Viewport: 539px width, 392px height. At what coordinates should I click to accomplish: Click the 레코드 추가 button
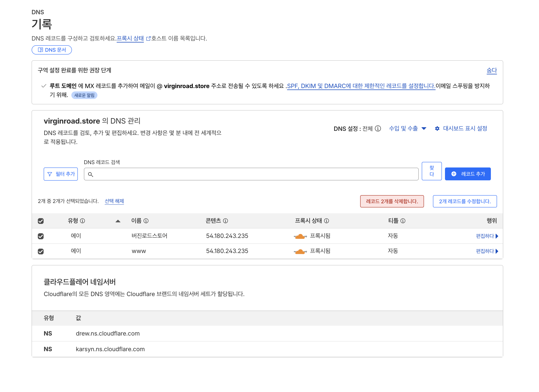468,174
